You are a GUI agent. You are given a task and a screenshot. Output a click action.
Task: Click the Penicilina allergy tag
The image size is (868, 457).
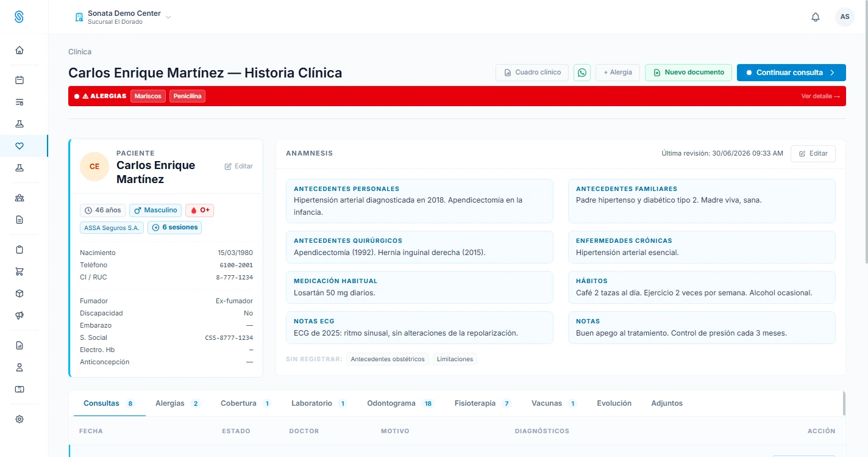click(187, 96)
